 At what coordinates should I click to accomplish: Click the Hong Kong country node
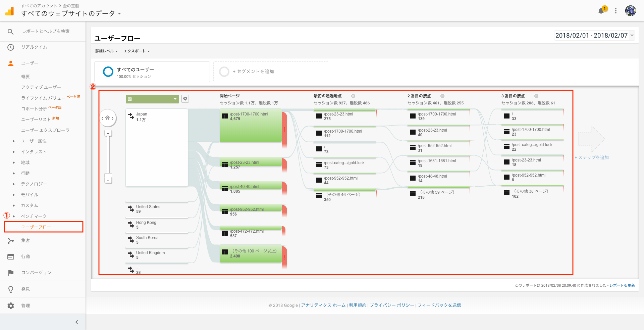pos(157,225)
